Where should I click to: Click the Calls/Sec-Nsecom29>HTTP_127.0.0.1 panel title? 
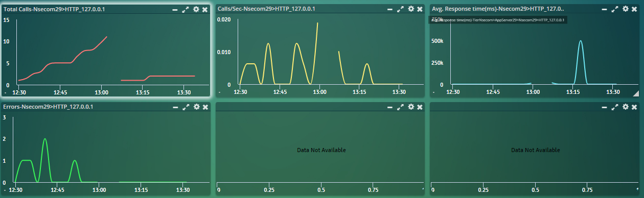point(266,9)
